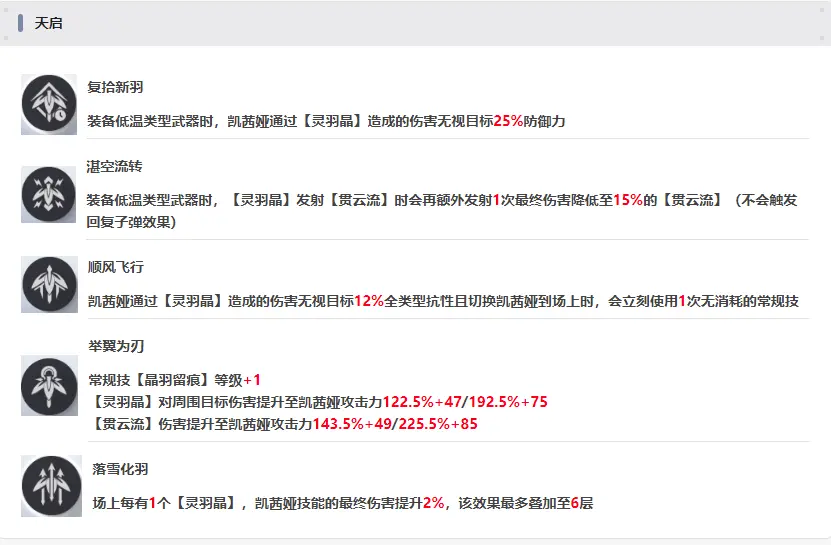
Task: Click the red 2% final damage value
Action: pyautogui.click(x=433, y=503)
